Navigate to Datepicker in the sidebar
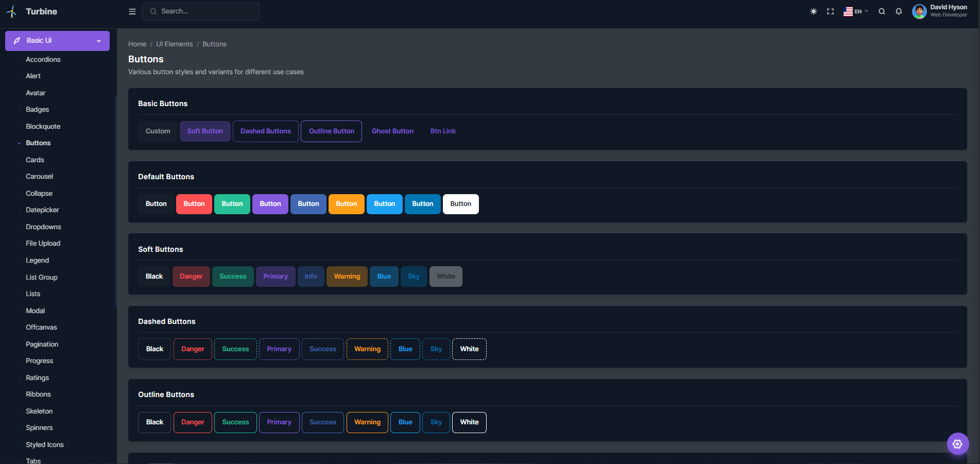Screen dimensions: 980x464 [x=42, y=210]
